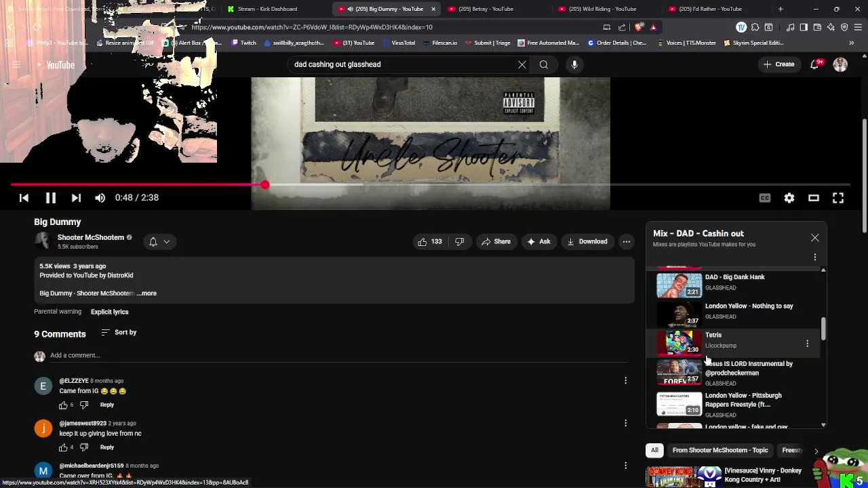Open the Create menu
Viewport: 868px width, 488px height.
tap(778, 64)
